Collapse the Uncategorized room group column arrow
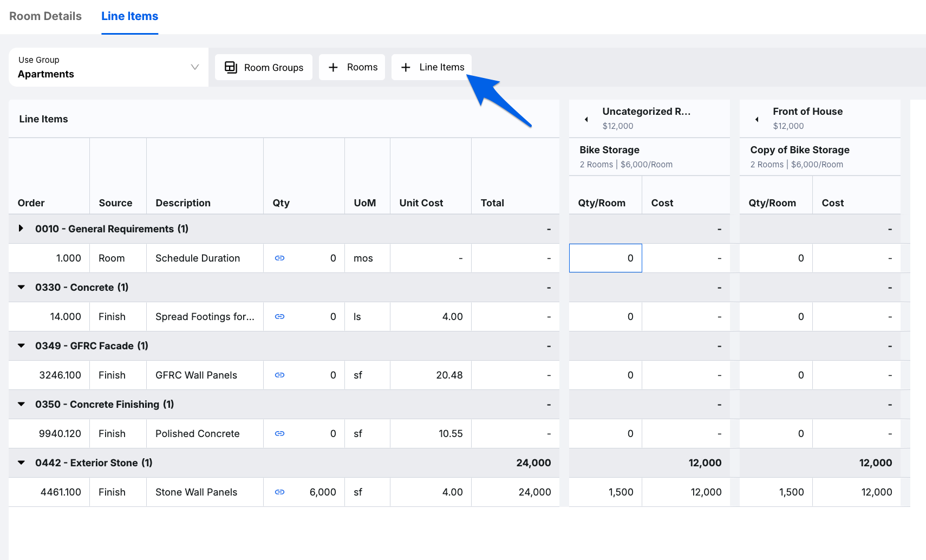926x560 pixels. tap(586, 119)
